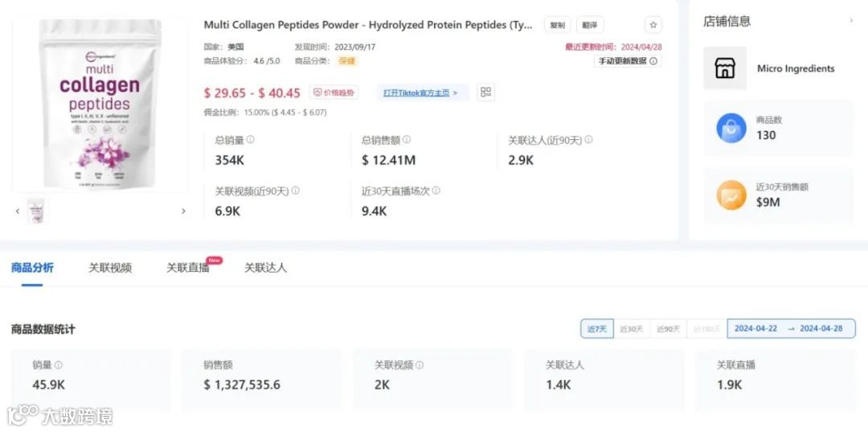Open the QR code icon button

(486, 92)
